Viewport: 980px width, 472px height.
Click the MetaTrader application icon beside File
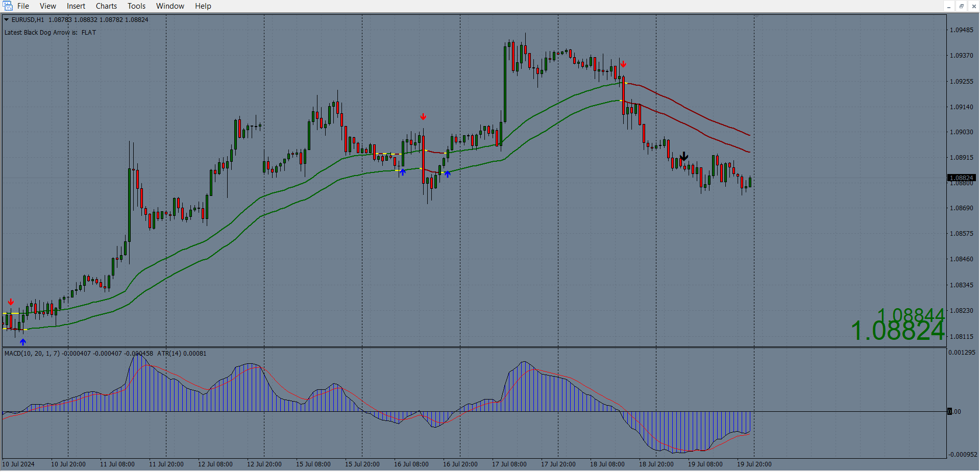pos(8,6)
